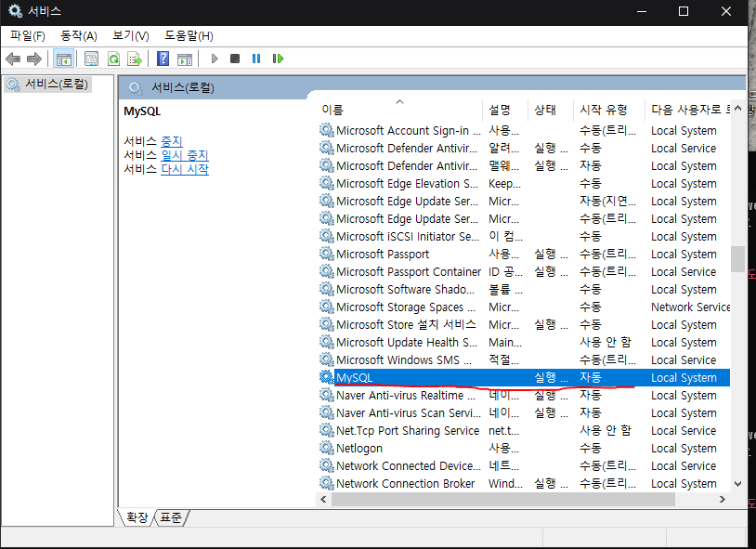Screen dimensions: 756x549
Task: Click Keep... description of Edge Elevation
Action: pyautogui.click(x=505, y=183)
